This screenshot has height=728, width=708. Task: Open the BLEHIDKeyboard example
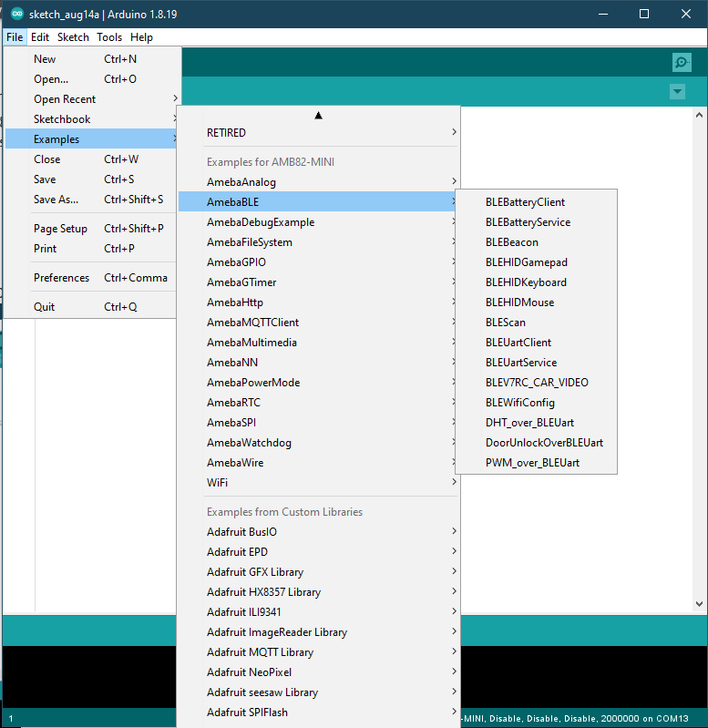click(526, 282)
